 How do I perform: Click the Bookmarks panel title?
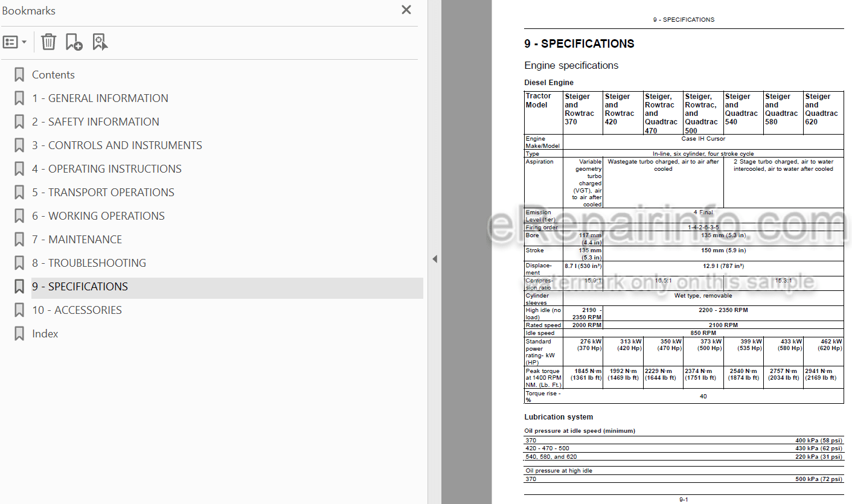pyautogui.click(x=28, y=11)
